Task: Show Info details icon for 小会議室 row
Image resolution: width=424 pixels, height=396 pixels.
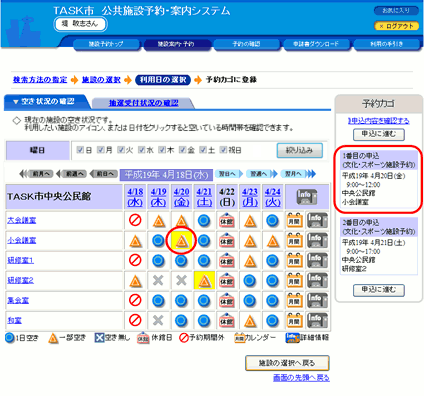Action: [x=316, y=241]
